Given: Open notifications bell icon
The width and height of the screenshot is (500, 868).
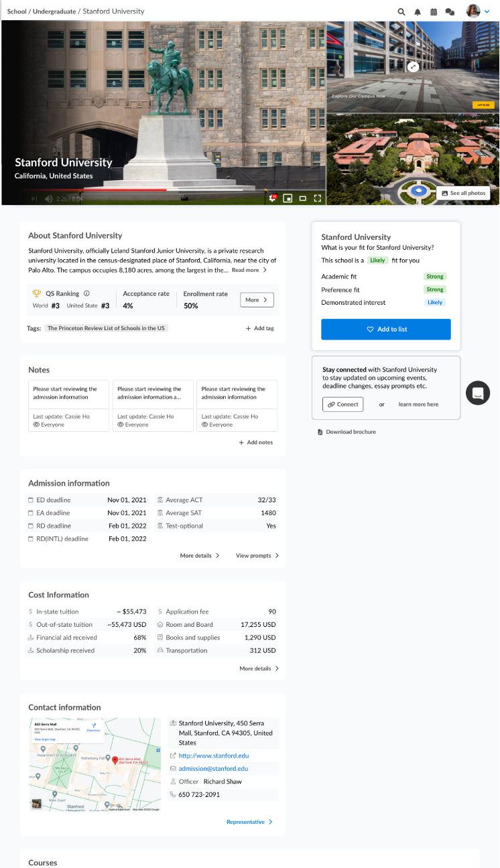Looking at the screenshot, I should point(418,11).
